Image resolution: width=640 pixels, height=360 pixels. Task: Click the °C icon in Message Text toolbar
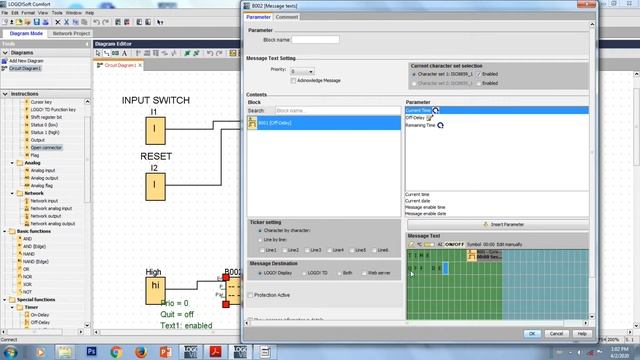419,244
